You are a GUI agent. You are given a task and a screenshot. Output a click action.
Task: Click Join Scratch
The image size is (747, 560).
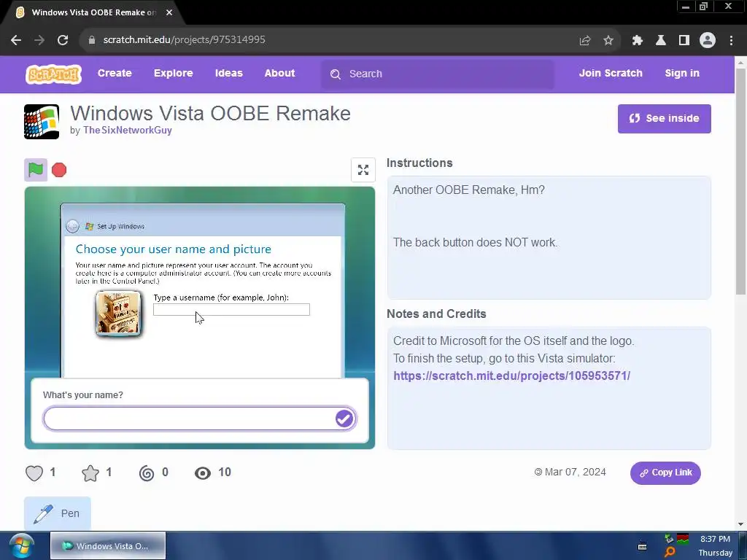pyautogui.click(x=611, y=74)
